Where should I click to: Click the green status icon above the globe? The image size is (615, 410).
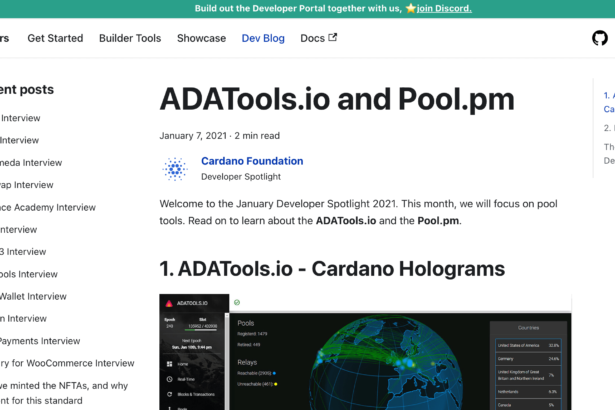pyautogui.click(x=237, y=302)
